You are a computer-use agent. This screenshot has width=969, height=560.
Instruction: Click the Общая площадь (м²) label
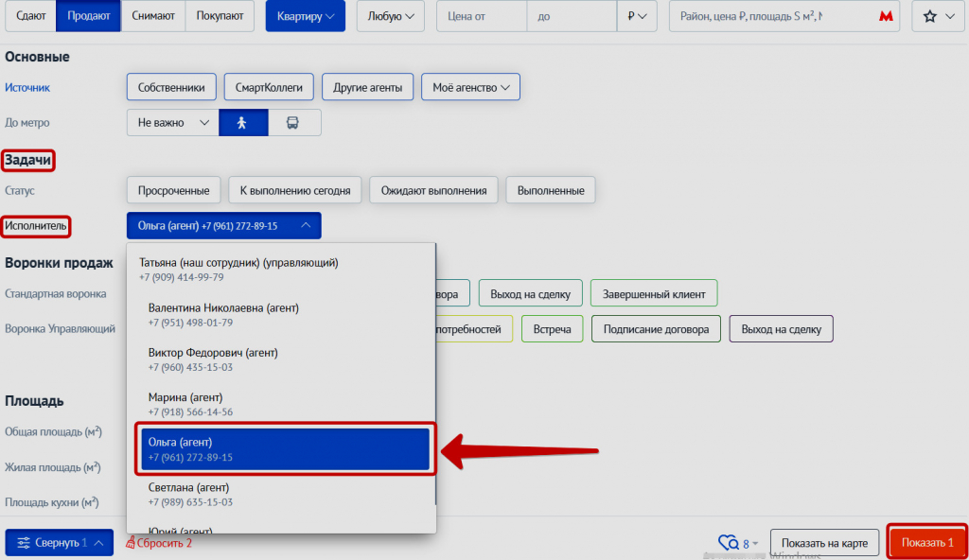coord(53,431)
